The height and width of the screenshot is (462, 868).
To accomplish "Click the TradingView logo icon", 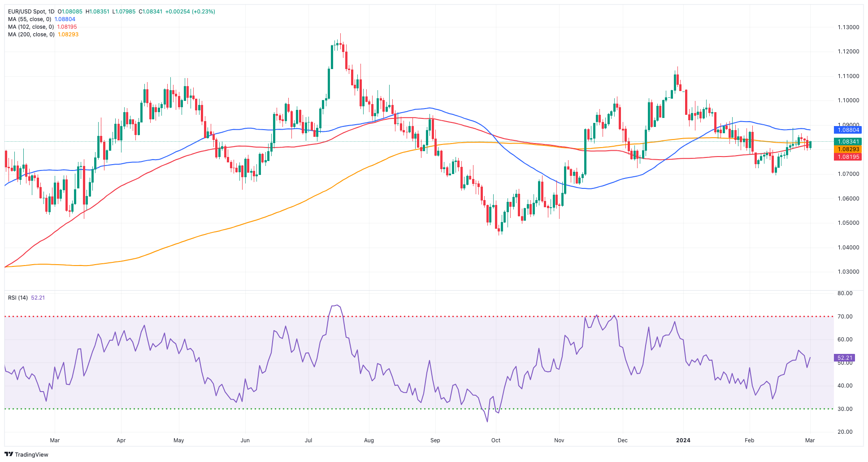I will pos(9,454).
